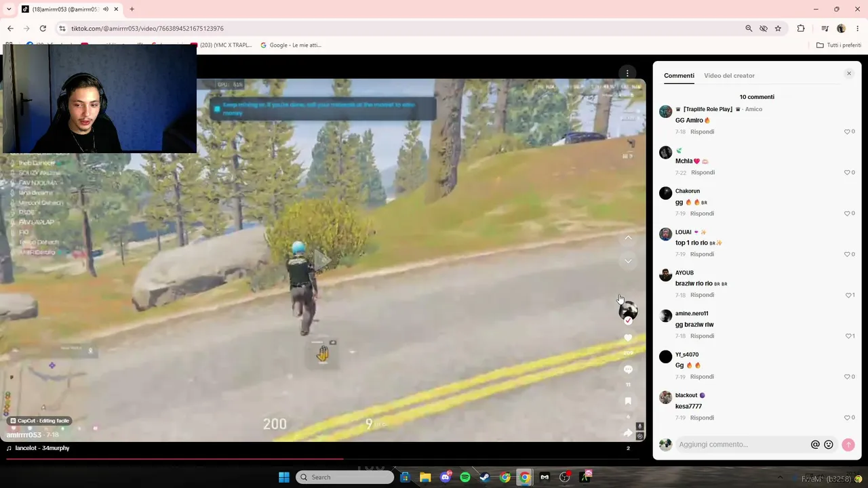Close the comments panel
Image resolution: width=868 pixels, height=488 pixels.
click(848, 73)
